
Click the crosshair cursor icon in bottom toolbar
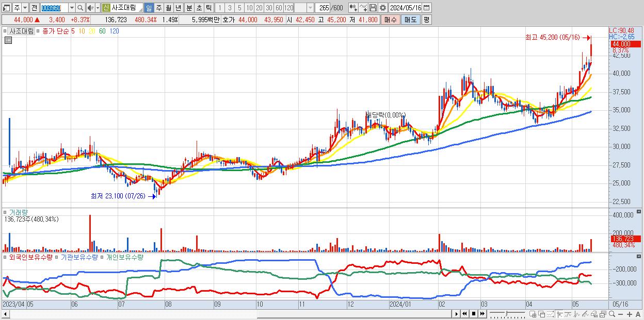coord(559,314)
